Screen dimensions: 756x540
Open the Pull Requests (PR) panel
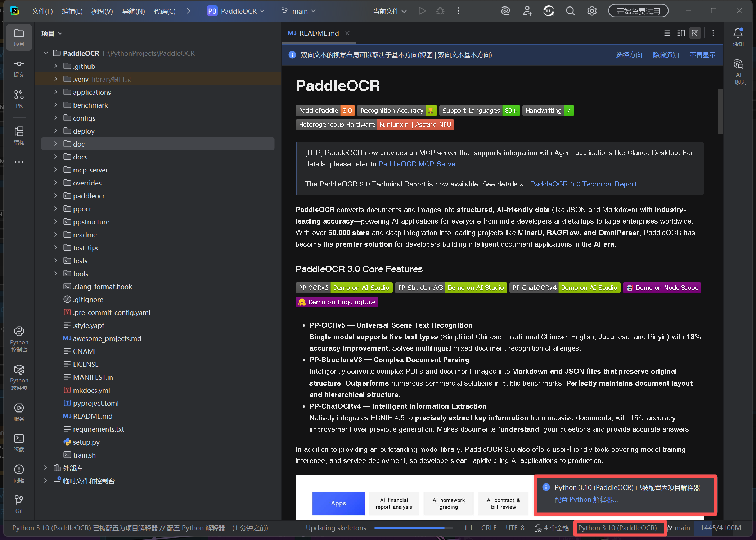coord(19,99)
